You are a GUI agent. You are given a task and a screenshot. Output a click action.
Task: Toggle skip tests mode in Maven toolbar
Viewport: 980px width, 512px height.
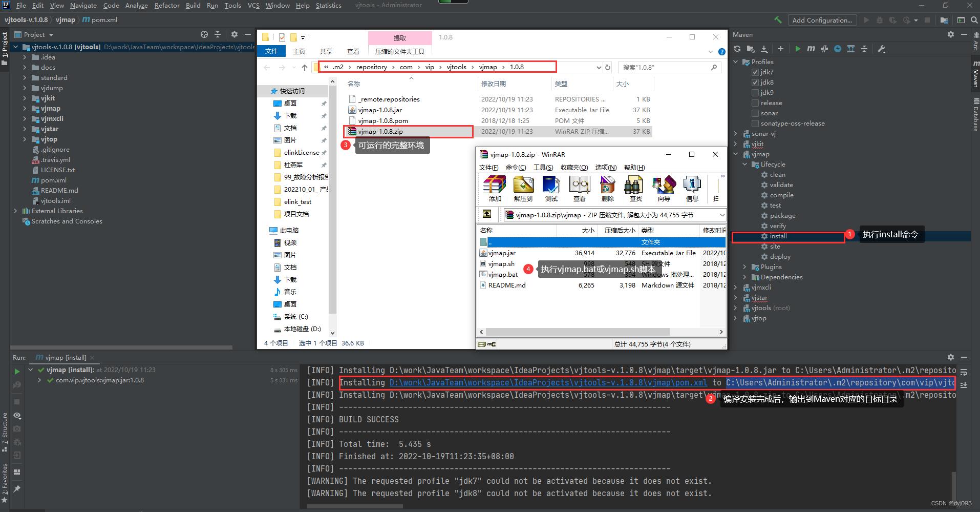838,49
